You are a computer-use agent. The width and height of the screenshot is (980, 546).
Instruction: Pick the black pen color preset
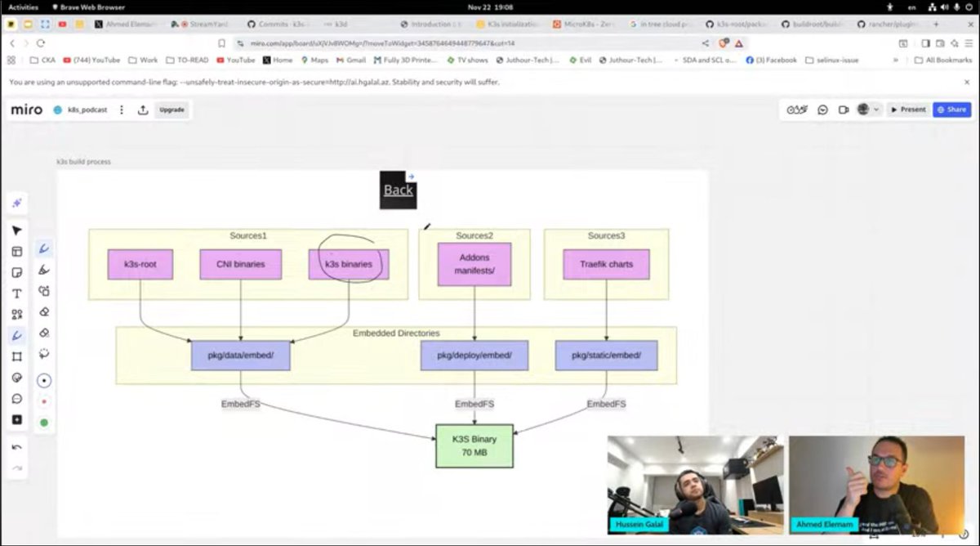(x=44, y=381)
